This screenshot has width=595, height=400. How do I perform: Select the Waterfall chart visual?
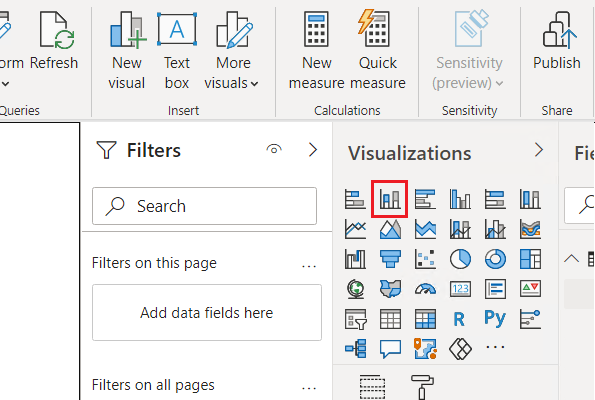[355, 259]
